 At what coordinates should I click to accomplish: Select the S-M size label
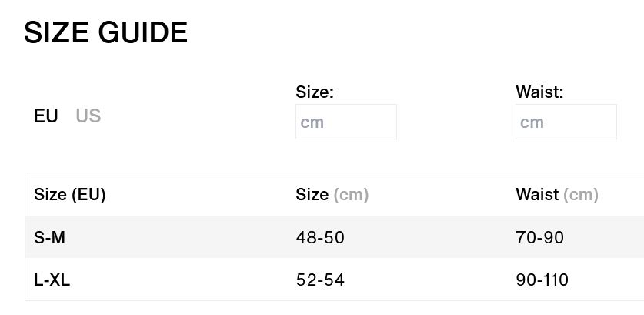pos(49,238)
